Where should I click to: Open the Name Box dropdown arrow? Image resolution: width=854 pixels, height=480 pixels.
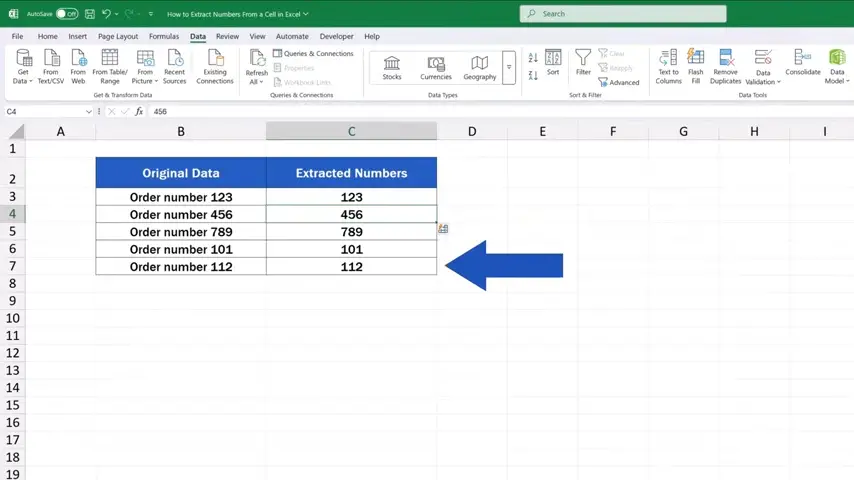(x=89, y=112)
